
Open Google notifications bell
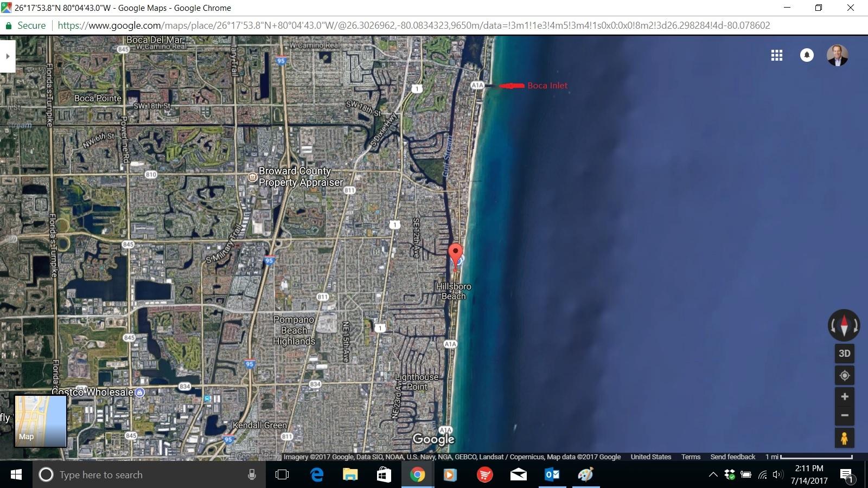(x=807, y=55)
